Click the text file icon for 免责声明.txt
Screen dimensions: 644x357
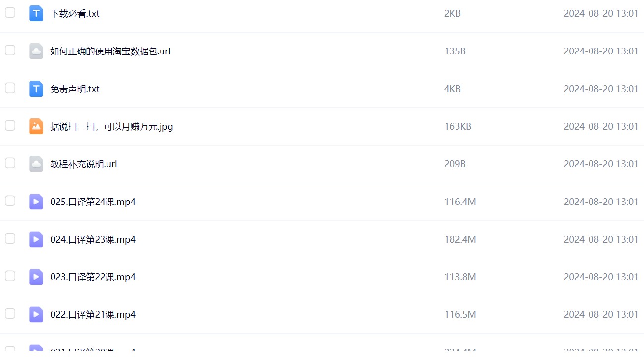tap(36, 89)
